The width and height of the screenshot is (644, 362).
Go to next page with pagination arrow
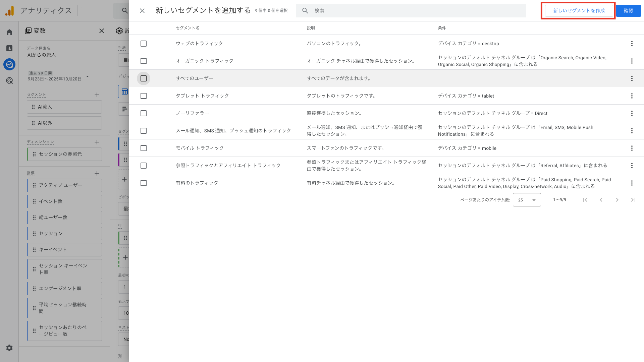pos(617,200)
